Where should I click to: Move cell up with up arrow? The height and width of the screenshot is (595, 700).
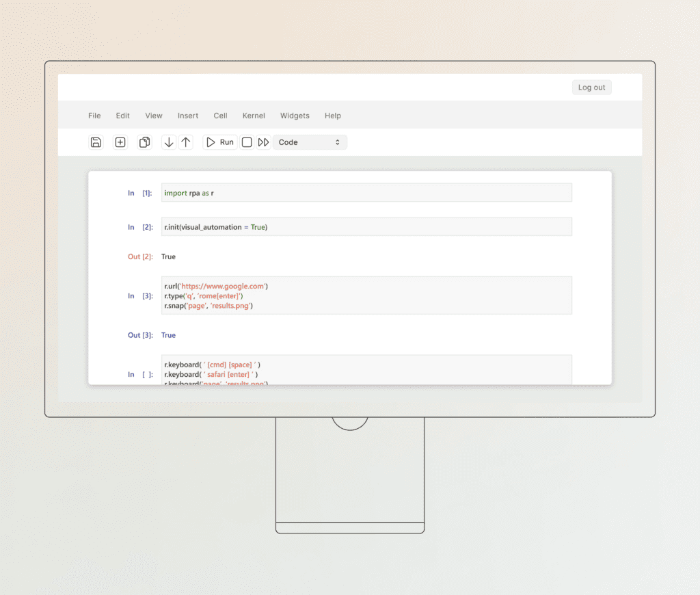(x=186, y=142)
